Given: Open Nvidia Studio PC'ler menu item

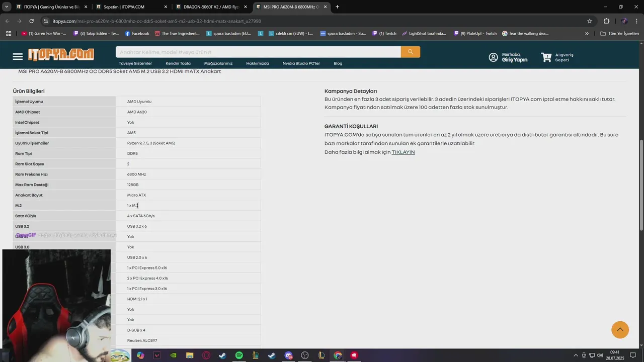Looking at the screenshot, I should pyautogui.click(x=301, y=63).
